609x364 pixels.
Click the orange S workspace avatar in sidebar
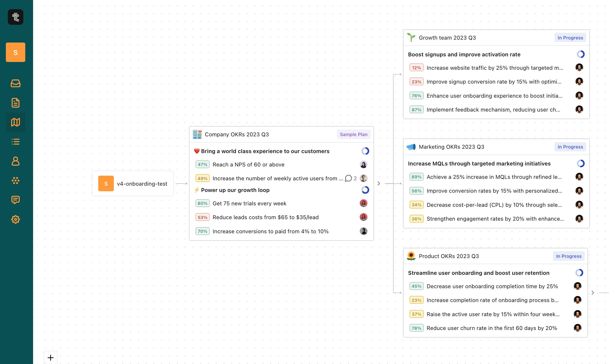point(16,52)
